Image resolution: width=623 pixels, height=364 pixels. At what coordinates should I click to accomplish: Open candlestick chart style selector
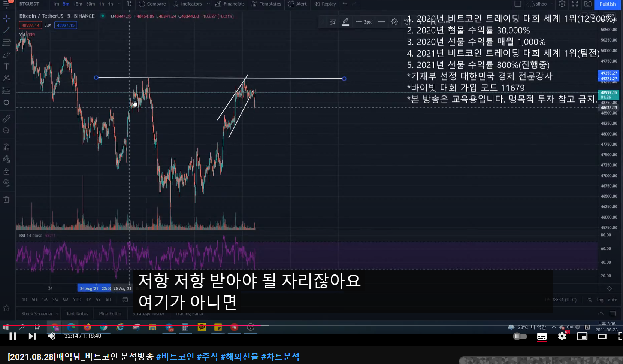point(129,4)
